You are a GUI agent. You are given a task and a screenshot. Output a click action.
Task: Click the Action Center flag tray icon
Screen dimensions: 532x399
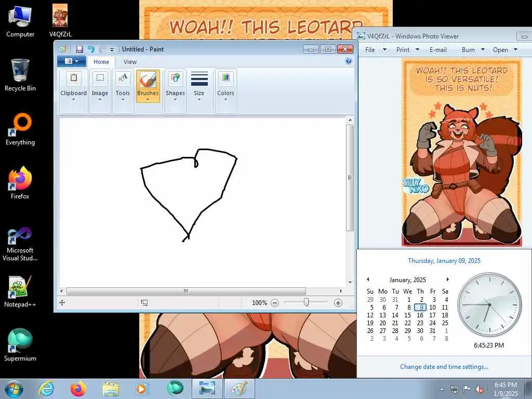467,389
